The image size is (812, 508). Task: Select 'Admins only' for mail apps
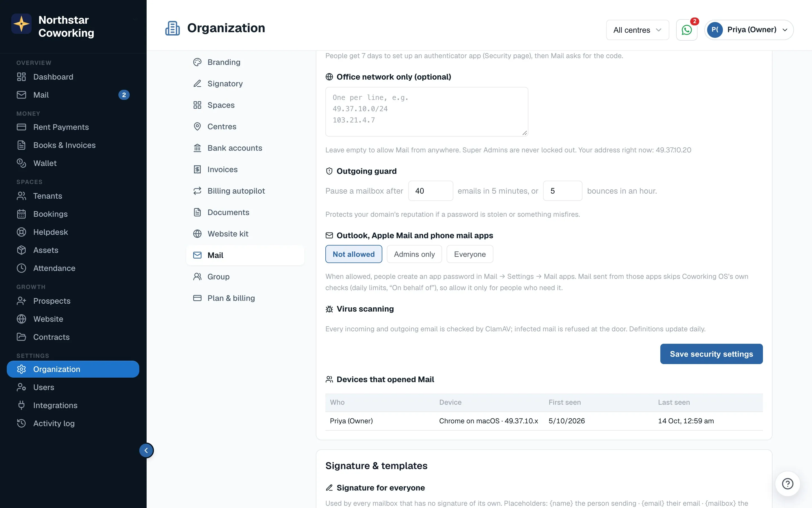coord(414,254)
